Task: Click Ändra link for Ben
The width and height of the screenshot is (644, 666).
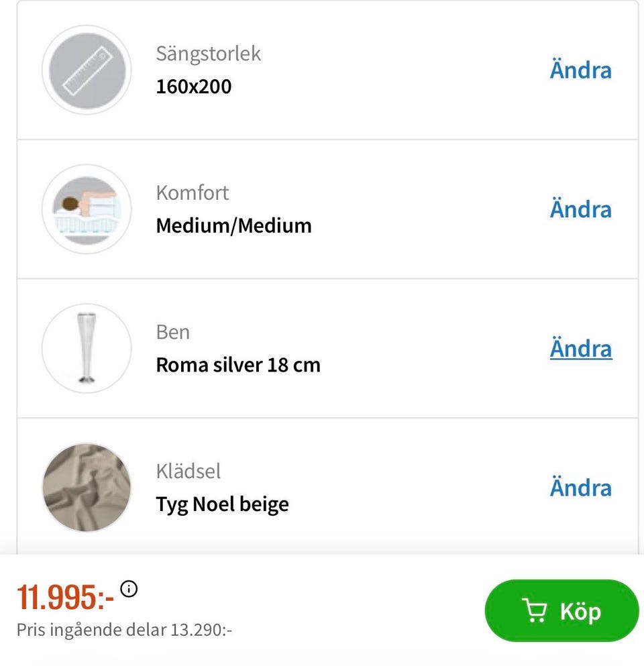Action: (580, 349)
